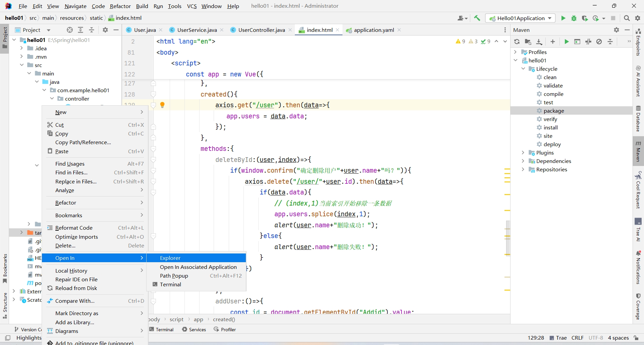This screenshot has width=644, height=345.
Task: Open the Terminal tool window button
Action: pos(161,329)
